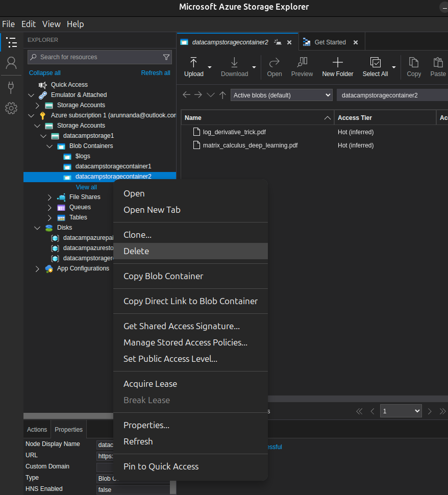Click the Refresh all link
Viewport: 448px width, 495px height.
(156, 73)
